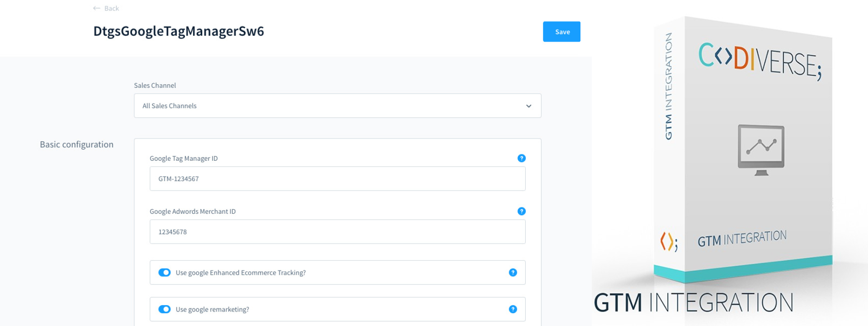Click the GTM Integration product box image

click(x=743, y=149)
